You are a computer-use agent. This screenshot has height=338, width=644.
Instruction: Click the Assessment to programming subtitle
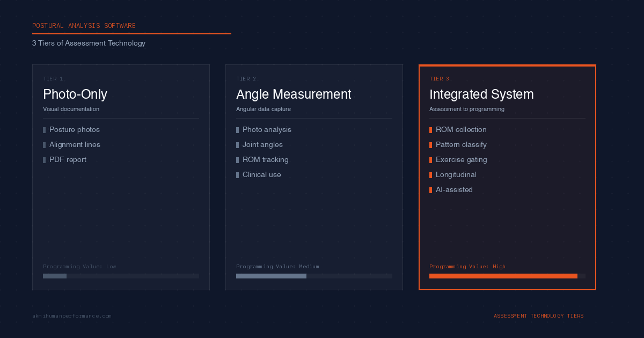coord(467,109)
